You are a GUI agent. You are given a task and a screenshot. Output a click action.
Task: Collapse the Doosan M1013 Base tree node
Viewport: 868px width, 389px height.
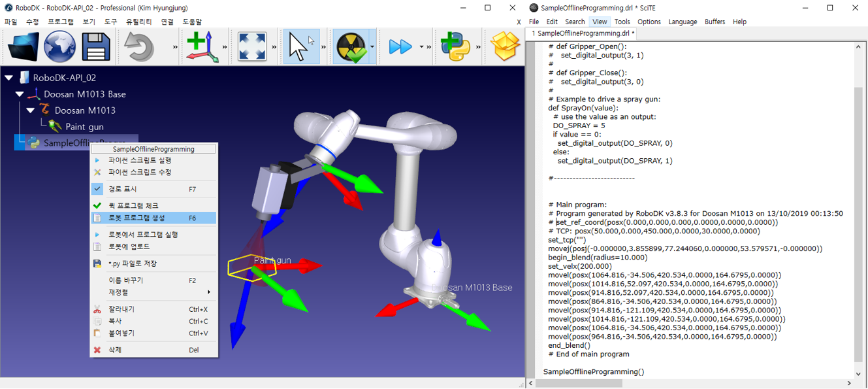[x=20, y=94]
